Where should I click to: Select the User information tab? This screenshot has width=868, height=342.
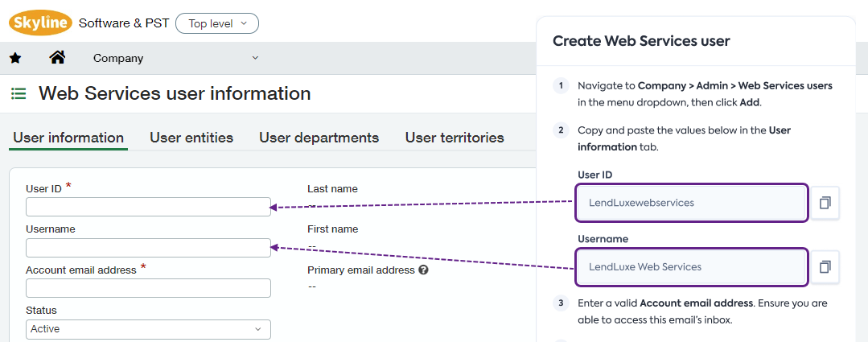68,138
